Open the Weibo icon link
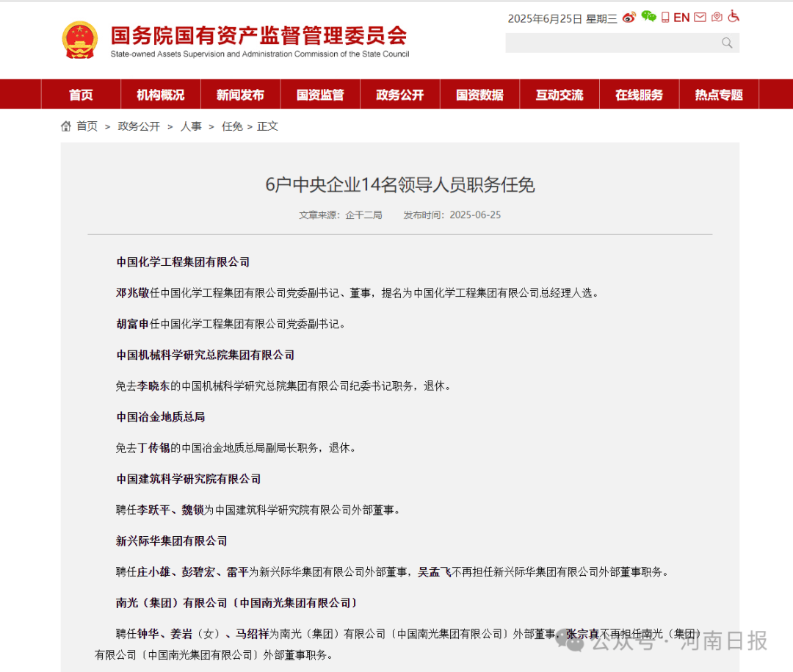793x672 pixels. click(x=629, y=18)
